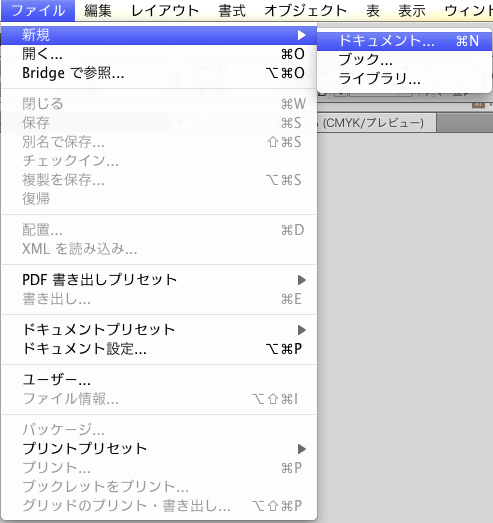Click ユーザー... menu item

(x=159, y=380)
